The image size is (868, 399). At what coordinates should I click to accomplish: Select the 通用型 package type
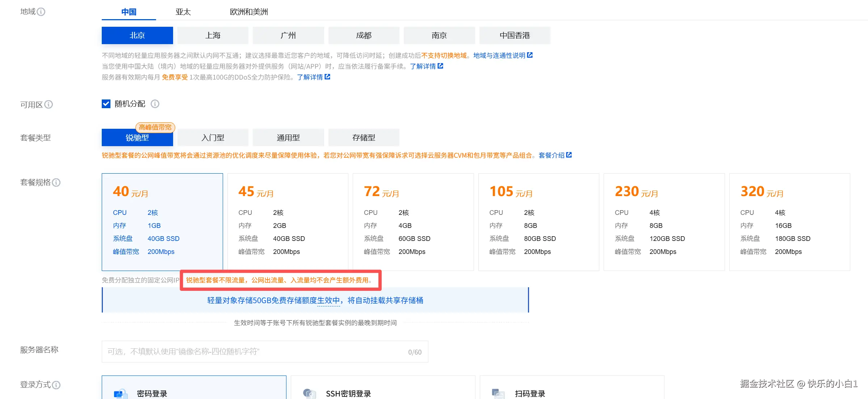[288, 138]
